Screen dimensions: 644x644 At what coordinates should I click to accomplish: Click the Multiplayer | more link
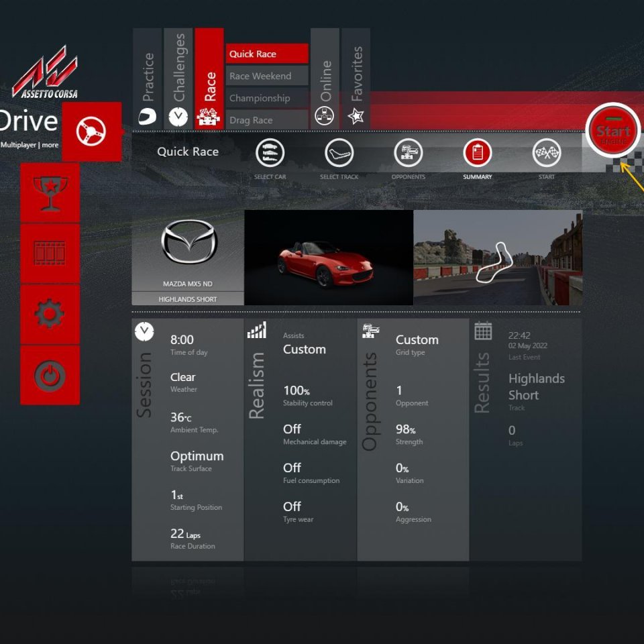(30, 145)
